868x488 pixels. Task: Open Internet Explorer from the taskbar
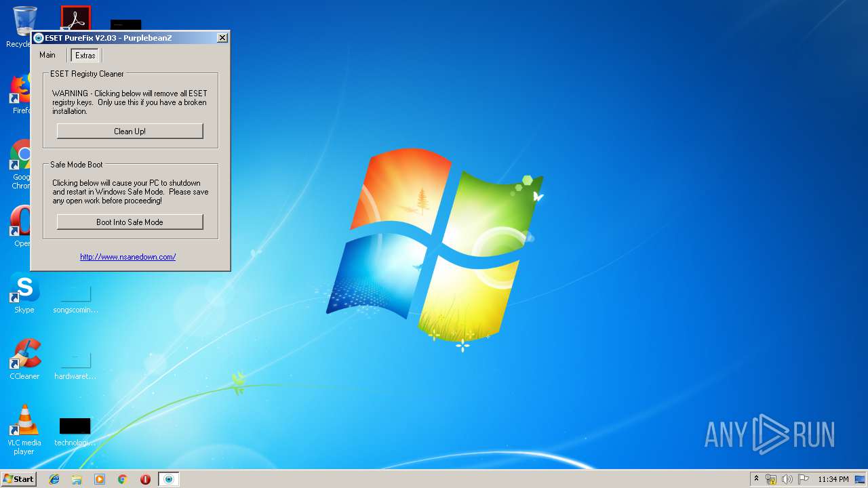54,479
